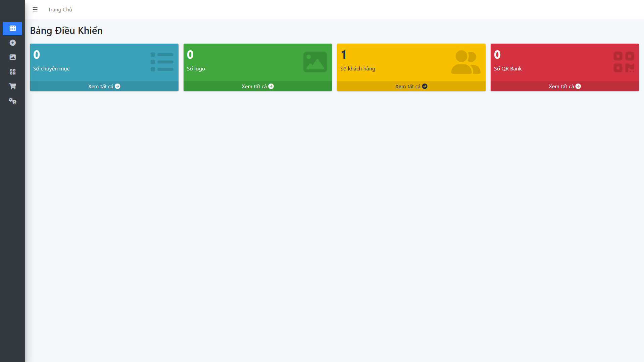Viewport: 644px width, 362px height.
Task: Click the list icon in category card
Action: [x=162, y=62]
